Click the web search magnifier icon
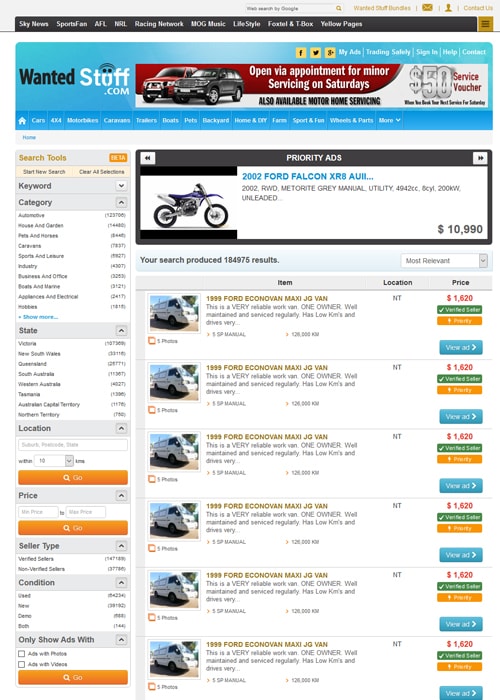The image size is (500, 700). pyautogui.click(x=339, y=8)
